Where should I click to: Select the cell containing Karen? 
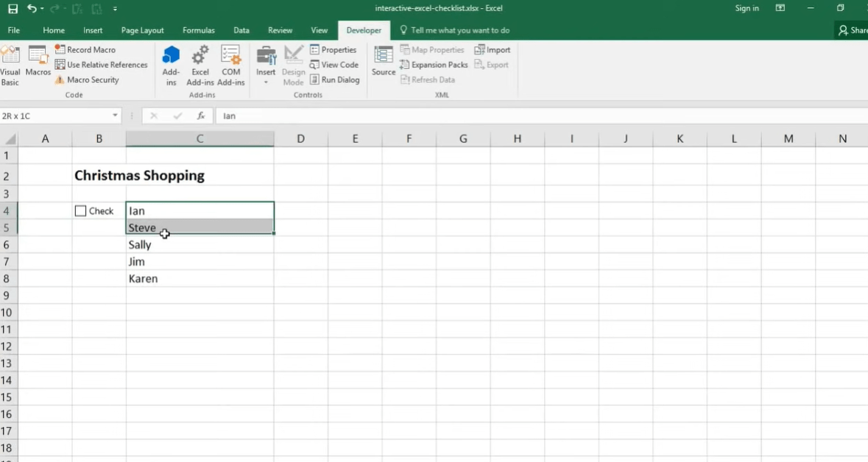199,279
